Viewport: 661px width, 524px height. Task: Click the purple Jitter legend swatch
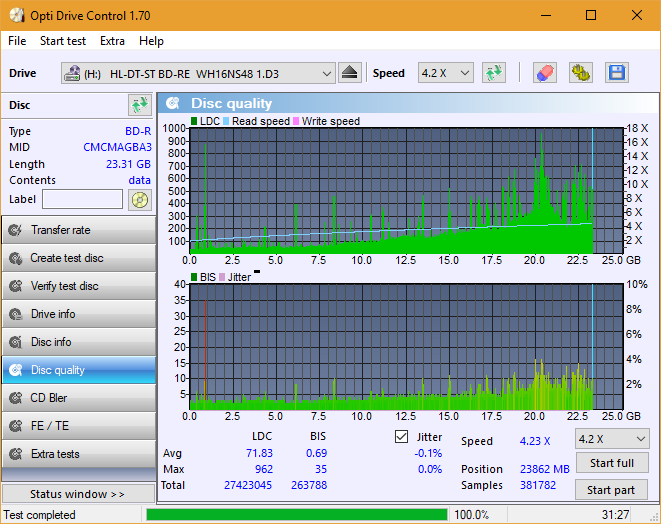(x=222, y=277)
